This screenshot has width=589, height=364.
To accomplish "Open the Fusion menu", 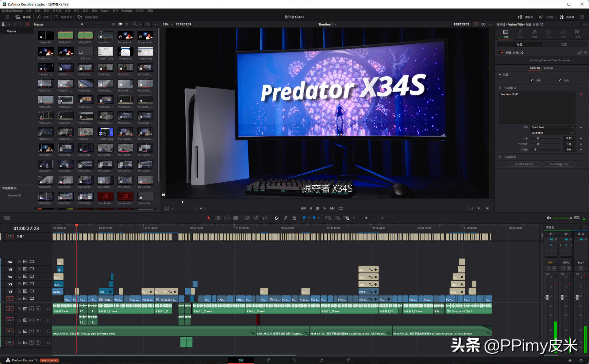I will 105,10.
